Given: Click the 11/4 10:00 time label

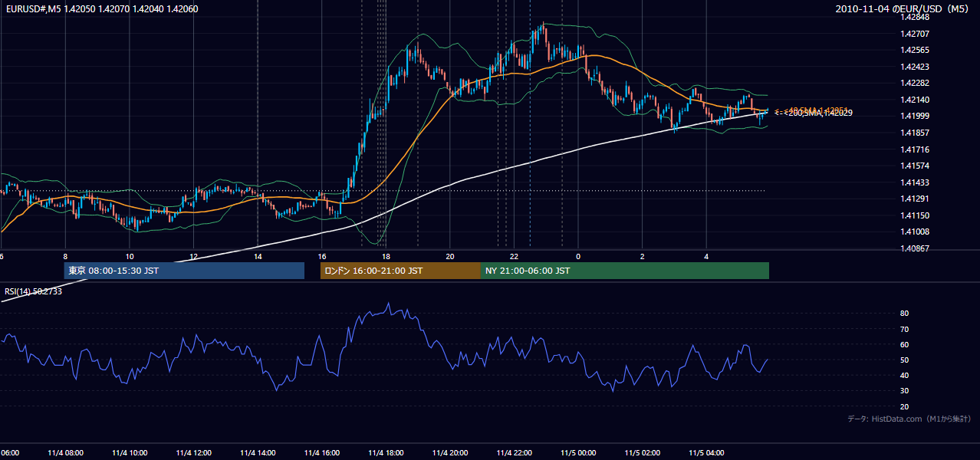Looking at the screenshot, I should (130, 453).
